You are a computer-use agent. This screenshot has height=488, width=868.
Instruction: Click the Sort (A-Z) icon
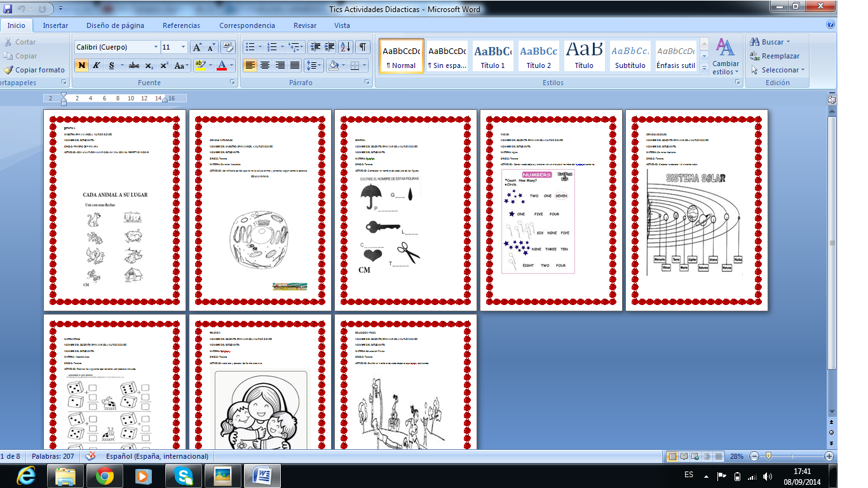pyautogui.click(x=345, y=47)
